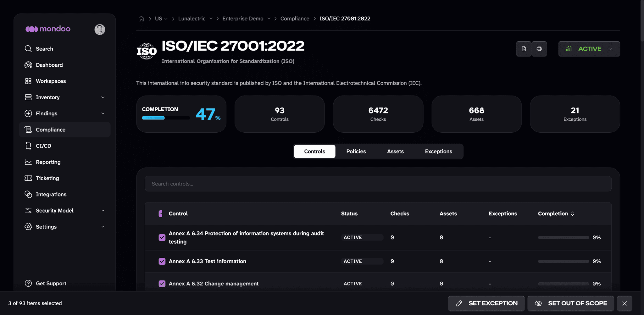Click the Mondoo logo
The image size is (644, 315).
[x=48, y=29]
